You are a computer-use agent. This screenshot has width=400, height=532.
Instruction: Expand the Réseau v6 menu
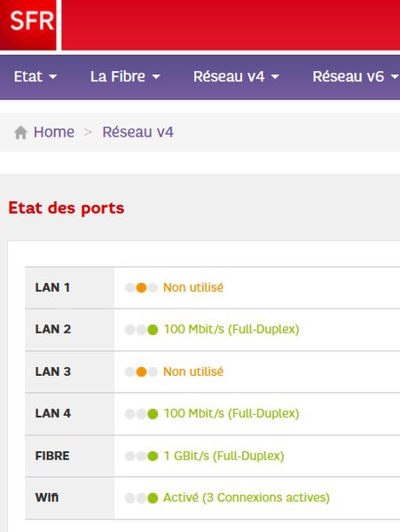coord(356,76)
